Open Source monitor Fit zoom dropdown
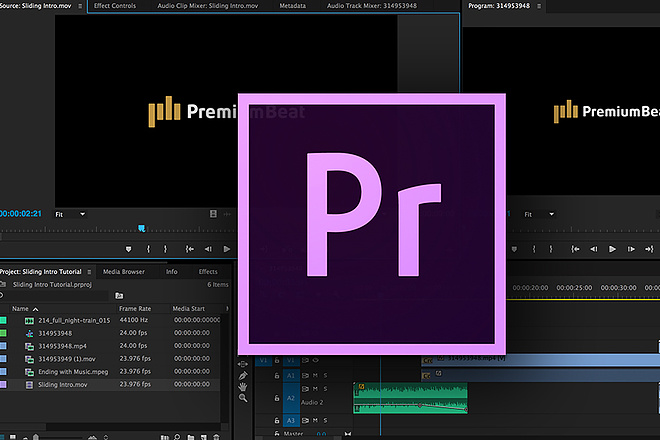Viewport: 660px width, 440px height. click(x=70, y=214)
